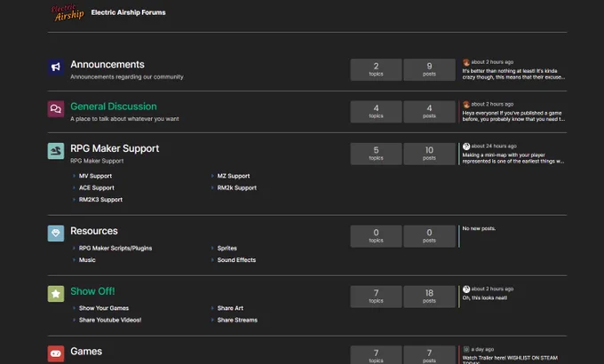Open the Show Your Games subforum
The height and width of the screenshot is (364, 604).
pyautogui.click(x=104, y=308)
